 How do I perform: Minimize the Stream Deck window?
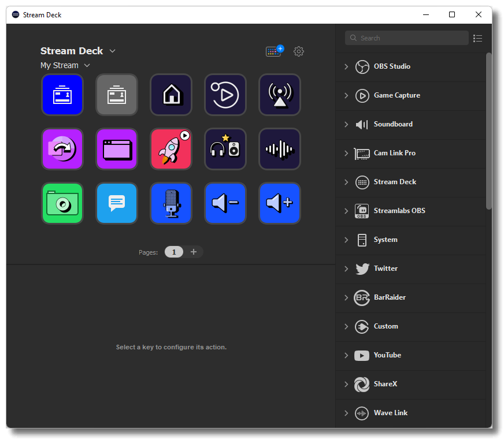[x=426, y=14]
